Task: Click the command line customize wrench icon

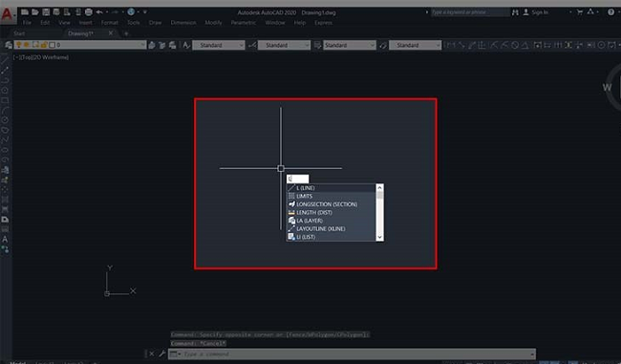Action: pyautogui.click(x=162, y=353)
